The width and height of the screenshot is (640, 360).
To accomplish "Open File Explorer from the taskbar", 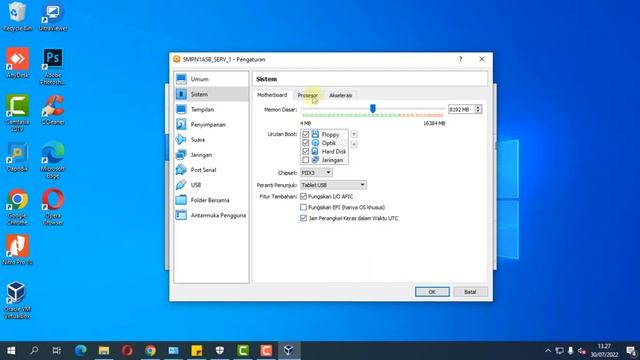I will tap(104, 351).
